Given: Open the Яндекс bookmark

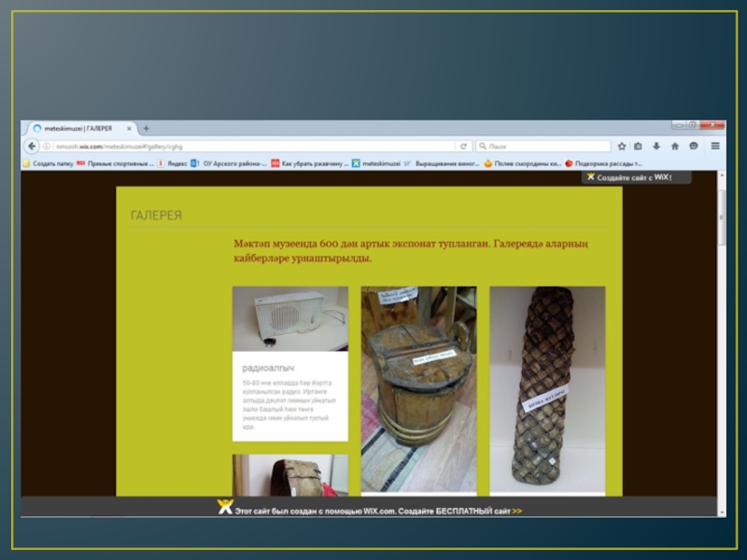Looking at the screenshot, I should coord(173,163).
